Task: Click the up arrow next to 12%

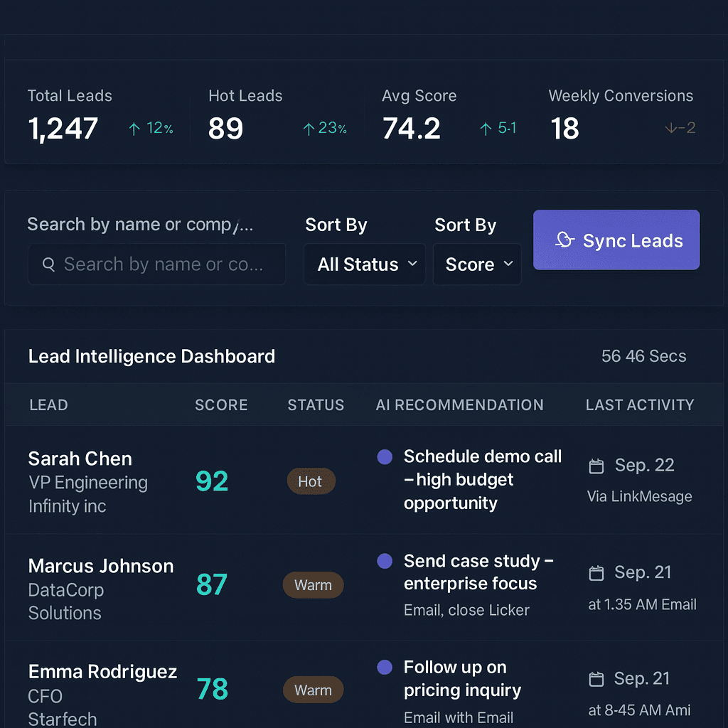Action: 134,129
